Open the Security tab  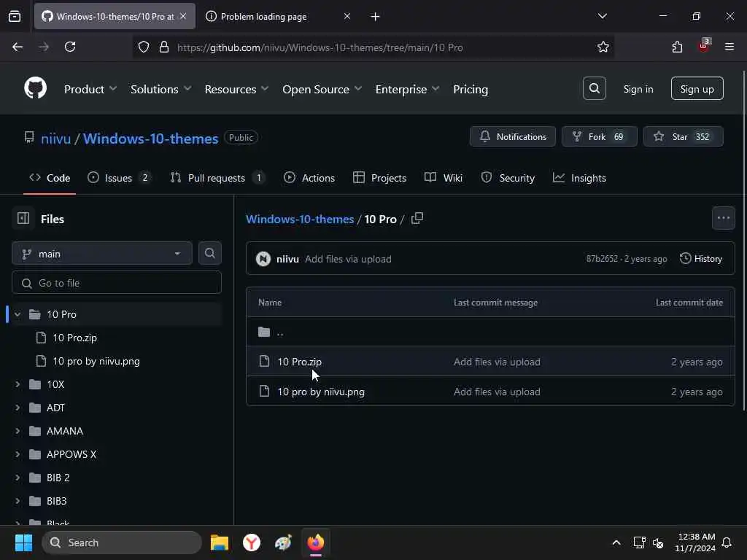coord(508,178)
